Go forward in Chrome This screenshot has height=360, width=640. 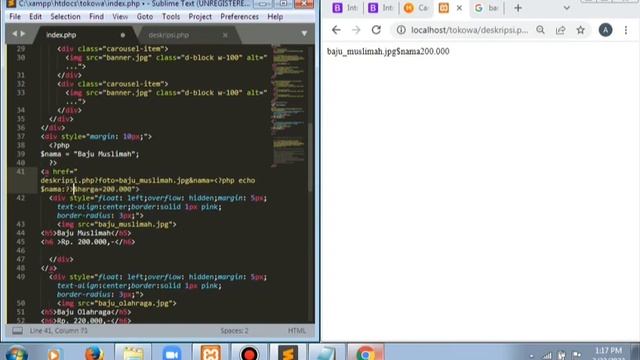click(x=356, y=30)
